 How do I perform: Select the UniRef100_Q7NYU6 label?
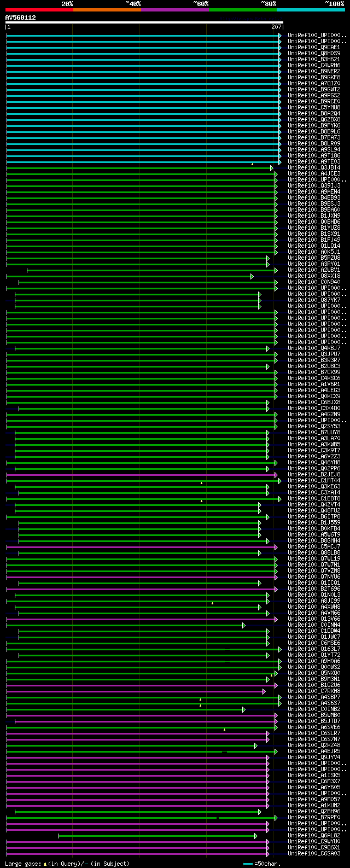click(314, 577)
